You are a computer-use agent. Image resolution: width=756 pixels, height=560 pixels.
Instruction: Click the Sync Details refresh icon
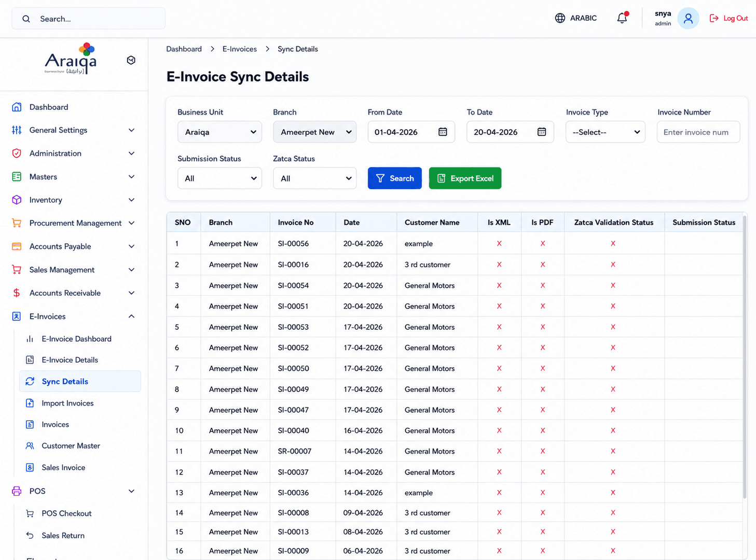point(30,381)
